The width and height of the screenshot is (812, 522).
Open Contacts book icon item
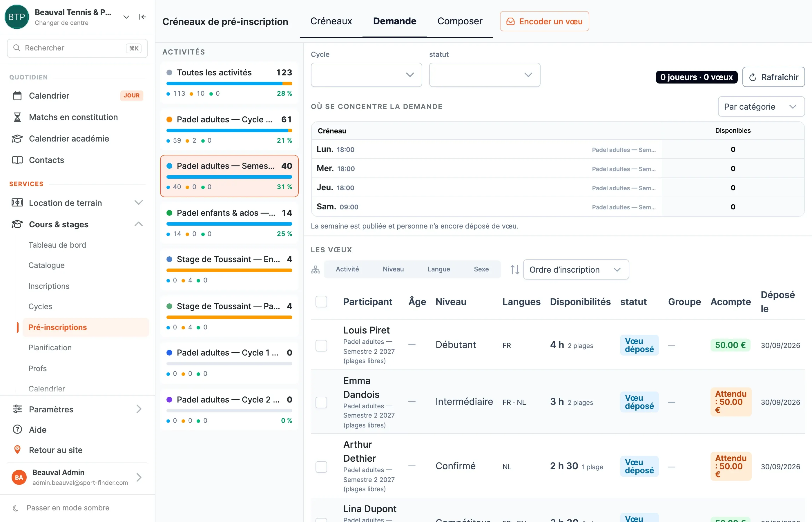point(17,160)
